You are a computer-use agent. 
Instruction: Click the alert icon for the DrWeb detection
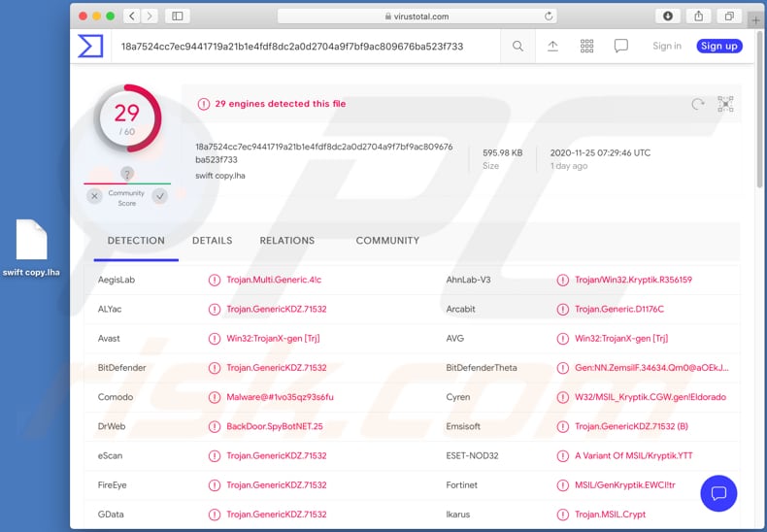pos(215,426)
